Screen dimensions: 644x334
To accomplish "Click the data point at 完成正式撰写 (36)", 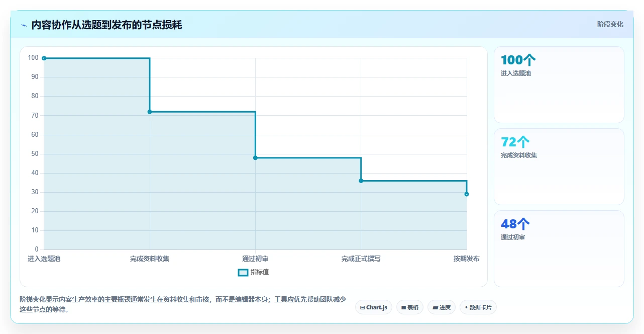I will [361, 181].
